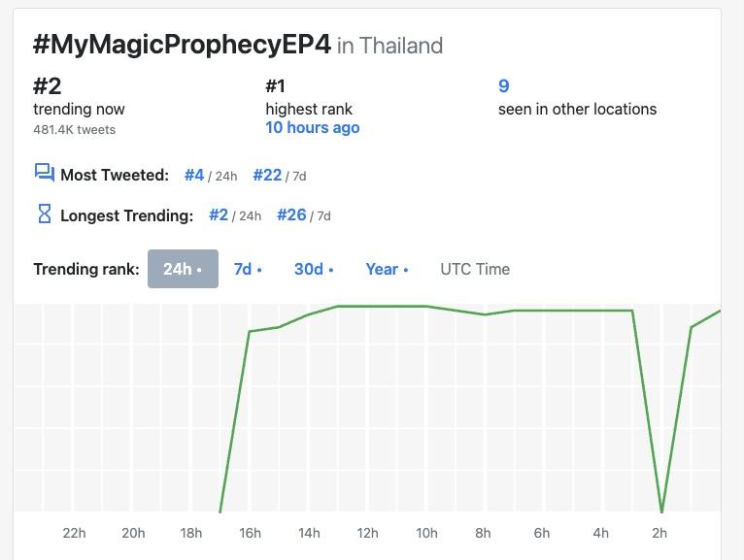Click the UTC Time label
The image size is (744, 560).
tap(475, 269)
